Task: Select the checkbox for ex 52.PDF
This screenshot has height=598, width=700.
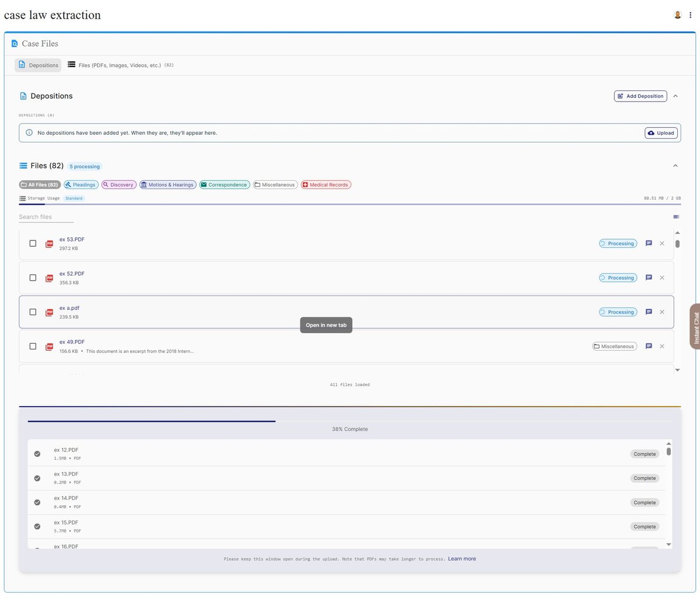Action: 33,278
